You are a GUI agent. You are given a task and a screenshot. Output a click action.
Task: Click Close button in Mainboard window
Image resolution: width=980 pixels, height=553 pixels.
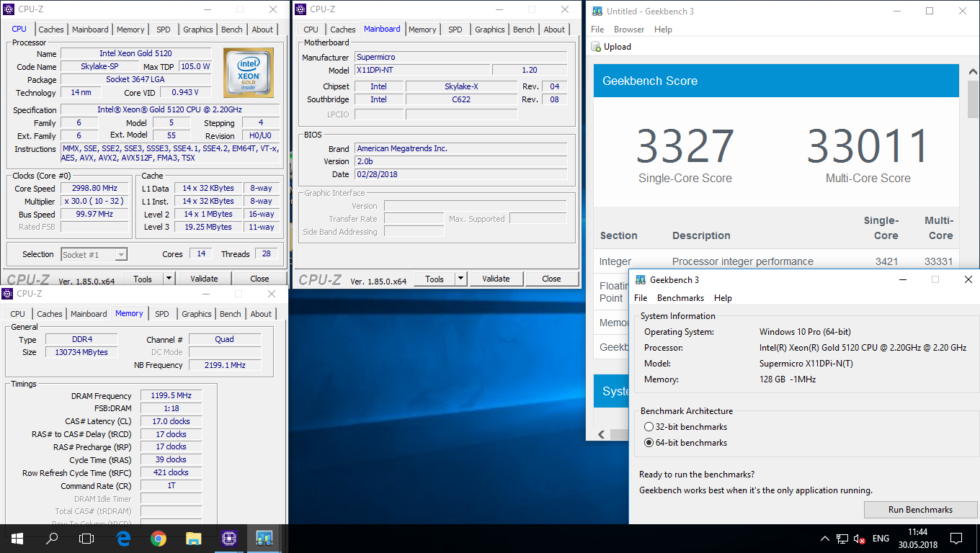click(551, 279)
